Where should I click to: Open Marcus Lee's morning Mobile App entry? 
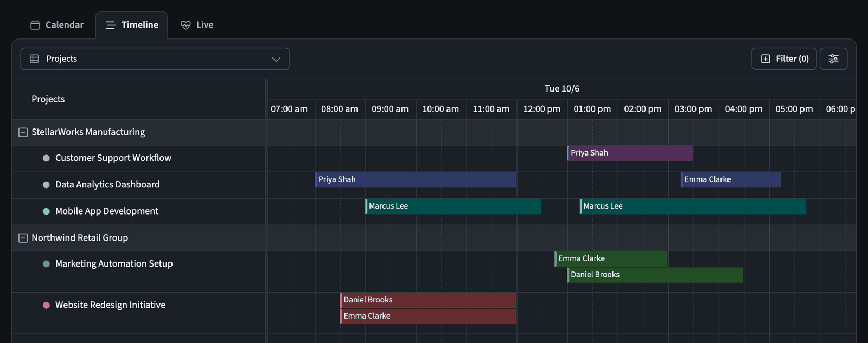coord(454,206)
